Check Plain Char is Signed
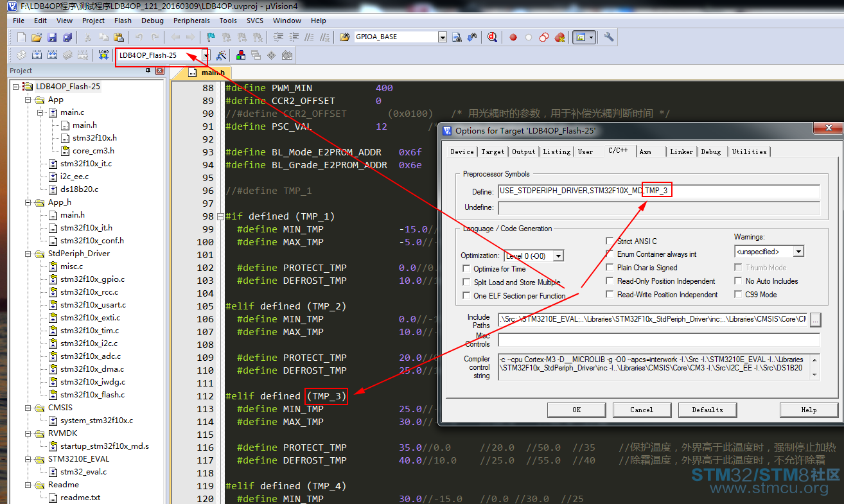844x504 pixels. click(x=610, y=268)
